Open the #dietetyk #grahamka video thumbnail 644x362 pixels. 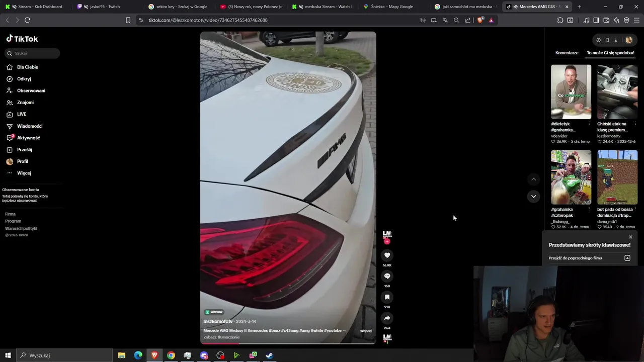571,92
